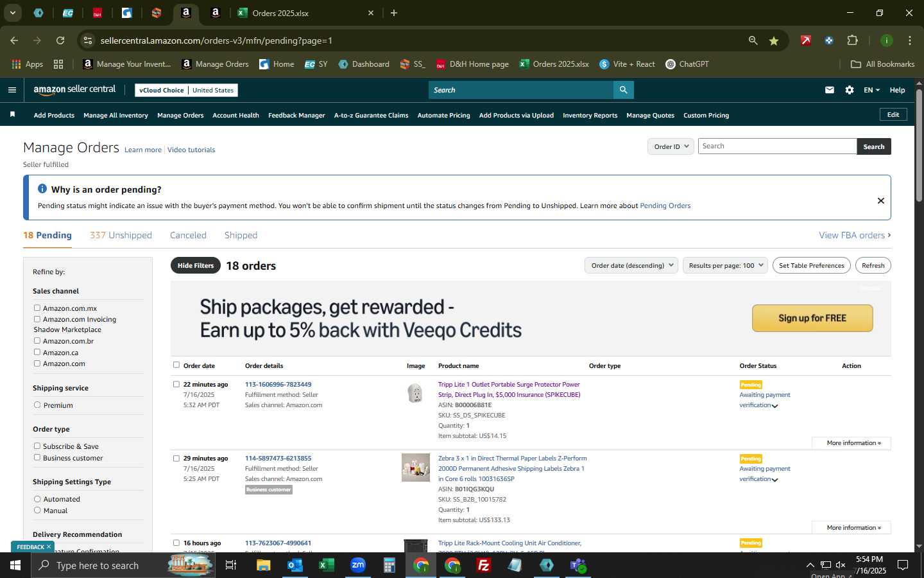Screen dimensions: 924x578
Task: Click the Hide Filters button
Action: (196, 265)
